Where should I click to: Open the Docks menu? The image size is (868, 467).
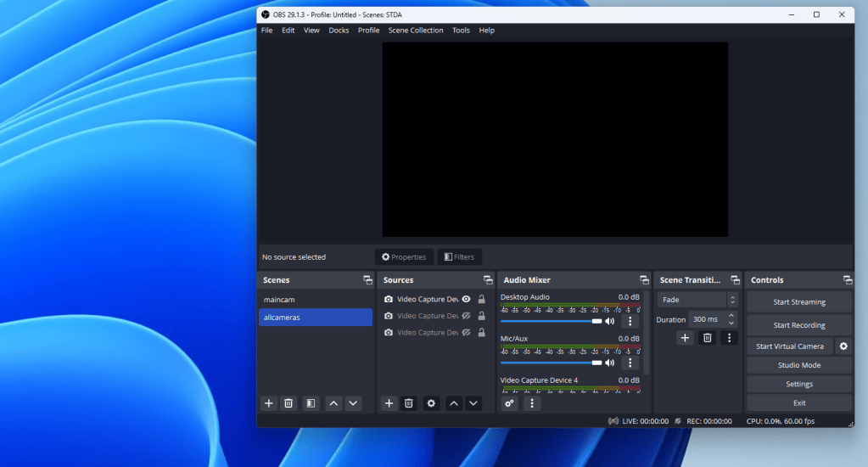click(x=339, y=31)
